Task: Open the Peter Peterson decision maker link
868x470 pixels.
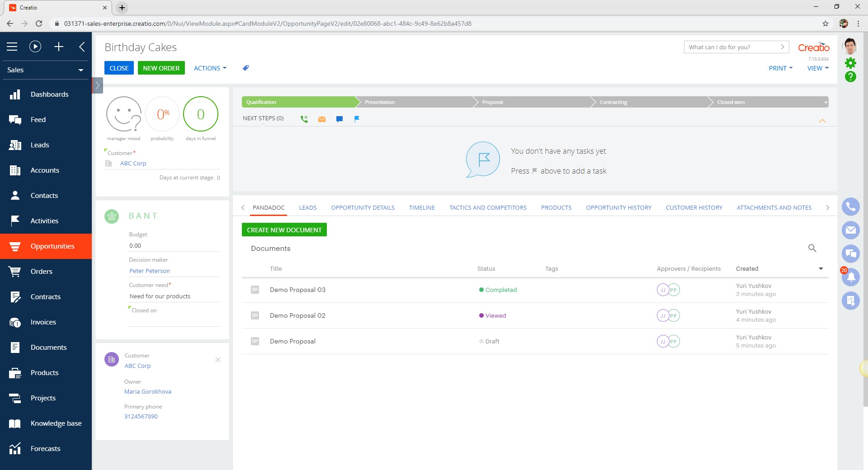Action: pyautogui.click(x=150, y=271)
